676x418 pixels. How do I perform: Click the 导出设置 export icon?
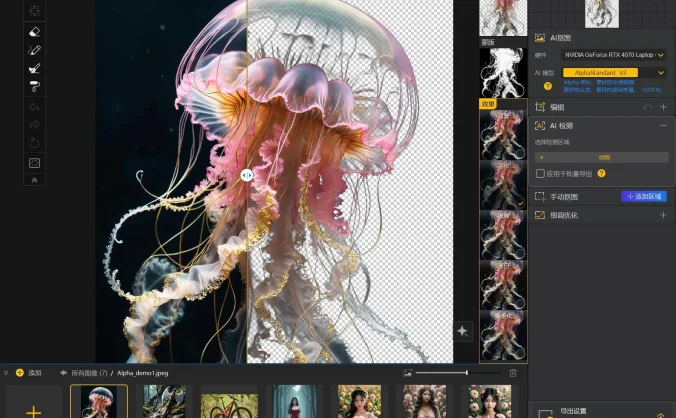click(x=545, y=413)
